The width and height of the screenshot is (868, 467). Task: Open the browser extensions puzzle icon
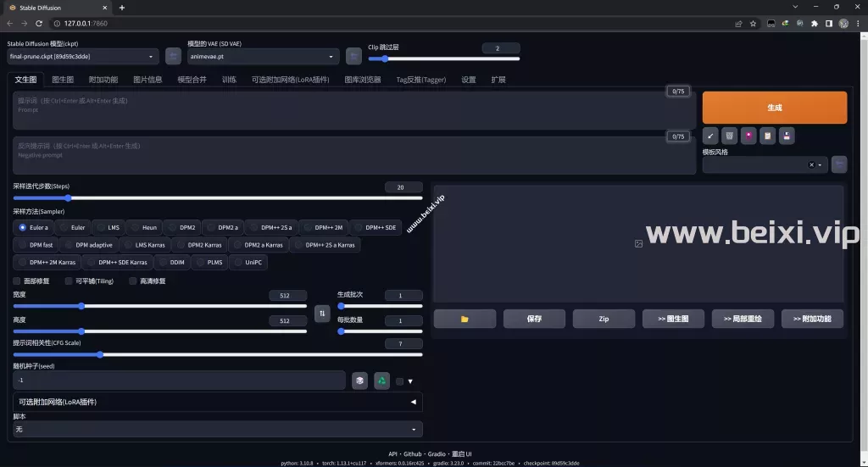[x=815, y=23]
